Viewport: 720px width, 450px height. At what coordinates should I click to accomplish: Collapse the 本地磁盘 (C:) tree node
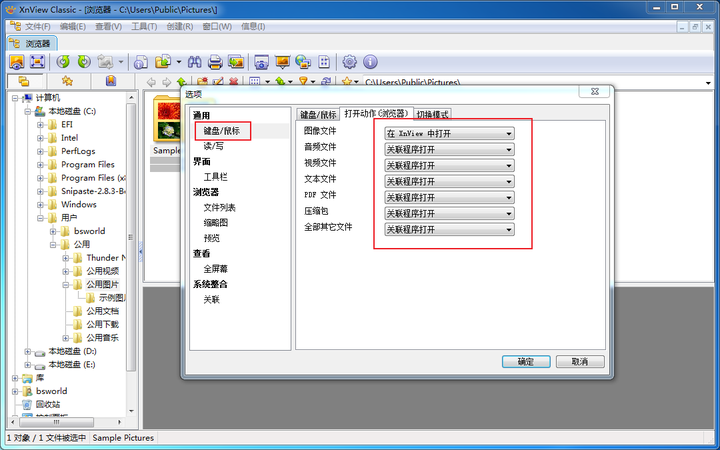28,111
